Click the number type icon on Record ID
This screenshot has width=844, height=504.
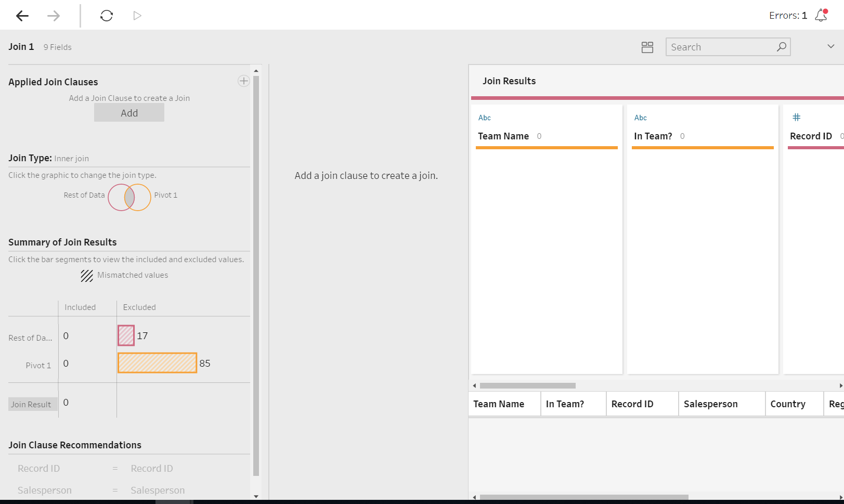point(797,118)
